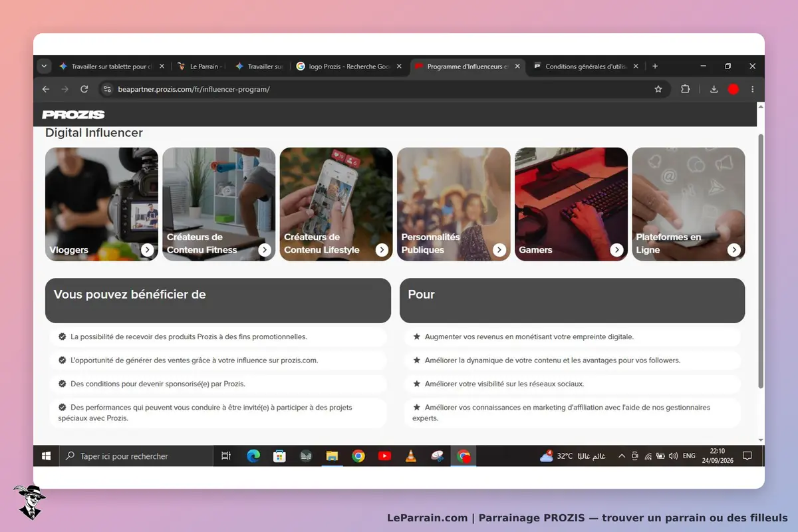Click 'Augmenter vos revenus en monétisant' row

click(x=573, y=336)
